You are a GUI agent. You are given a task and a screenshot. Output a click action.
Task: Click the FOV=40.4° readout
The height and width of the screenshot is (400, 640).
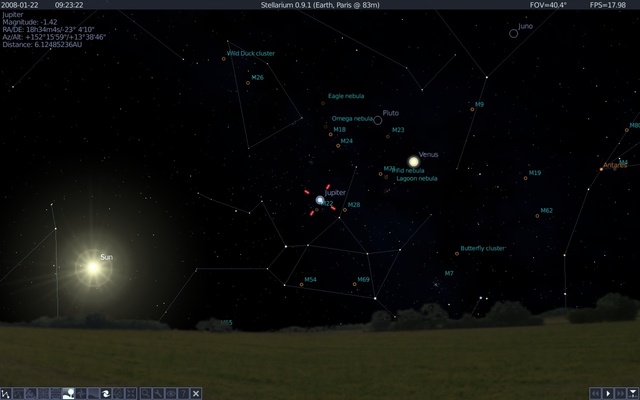click(x=548, y=5)
